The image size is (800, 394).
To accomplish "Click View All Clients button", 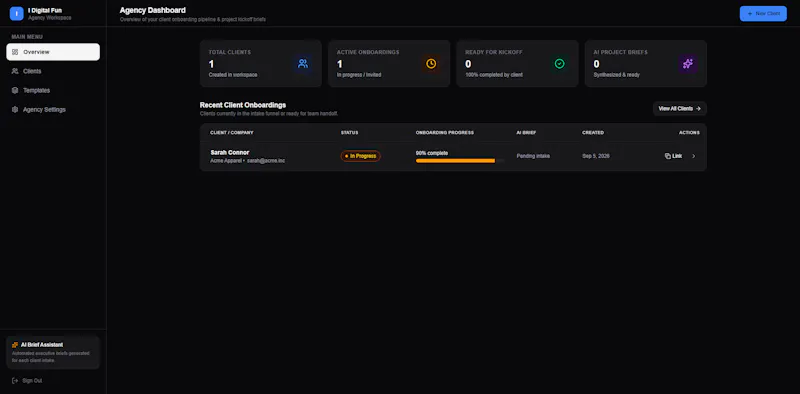I will (680, 109).
